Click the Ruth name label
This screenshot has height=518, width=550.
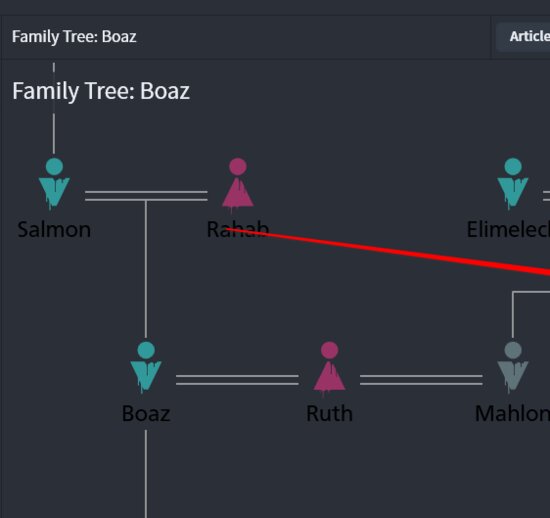(x=329, y=413)
